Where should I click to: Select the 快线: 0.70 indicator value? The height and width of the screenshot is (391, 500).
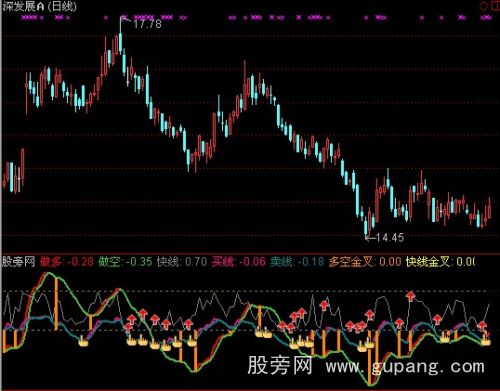click(182, 262)
